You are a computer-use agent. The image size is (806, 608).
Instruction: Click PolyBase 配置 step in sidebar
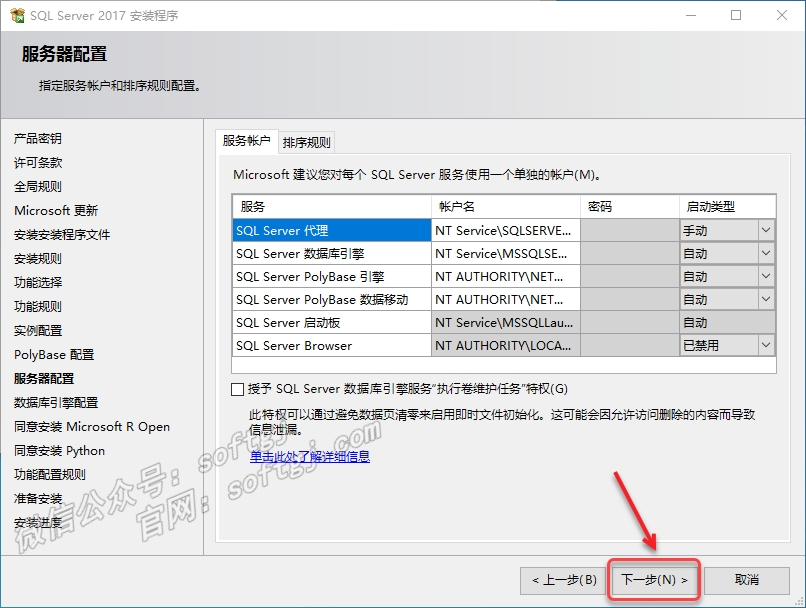[54, 355]
